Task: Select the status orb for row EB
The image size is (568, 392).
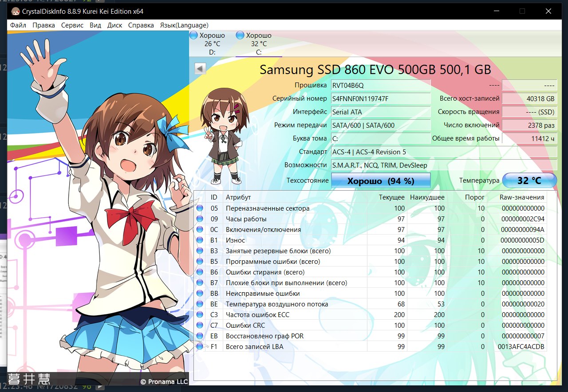Action: (x=200, y=336)
